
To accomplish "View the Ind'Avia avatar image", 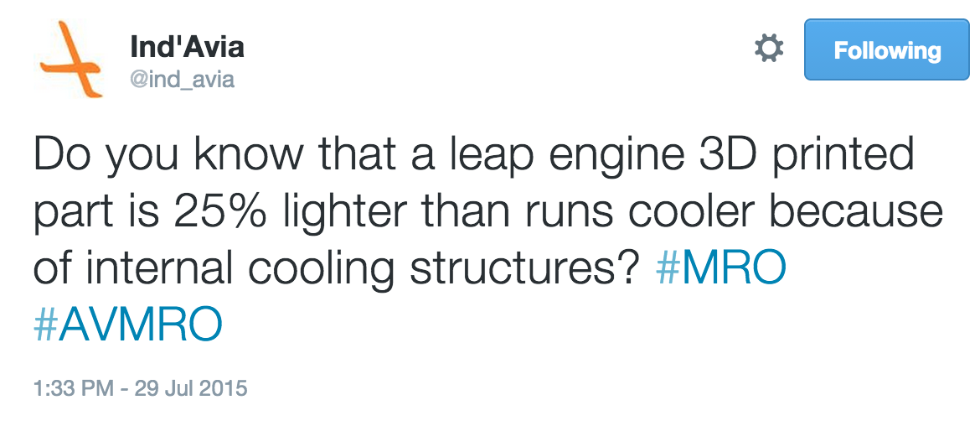I will click(71, 58).
